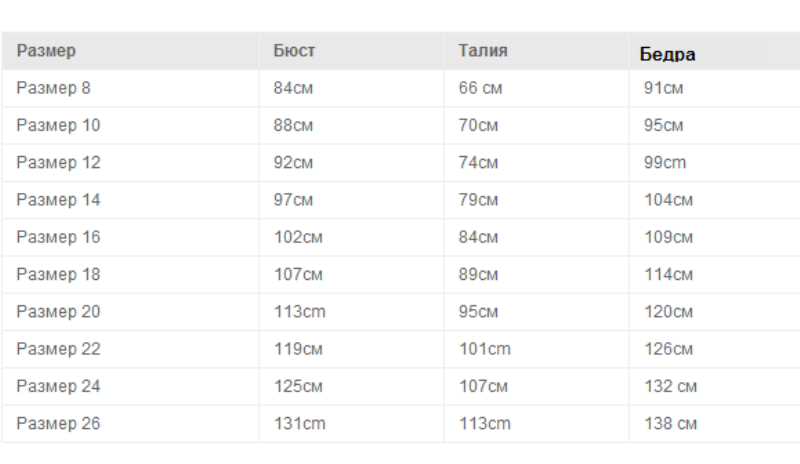Click the Бюст column header
The image size is (800, 464).
294,51
